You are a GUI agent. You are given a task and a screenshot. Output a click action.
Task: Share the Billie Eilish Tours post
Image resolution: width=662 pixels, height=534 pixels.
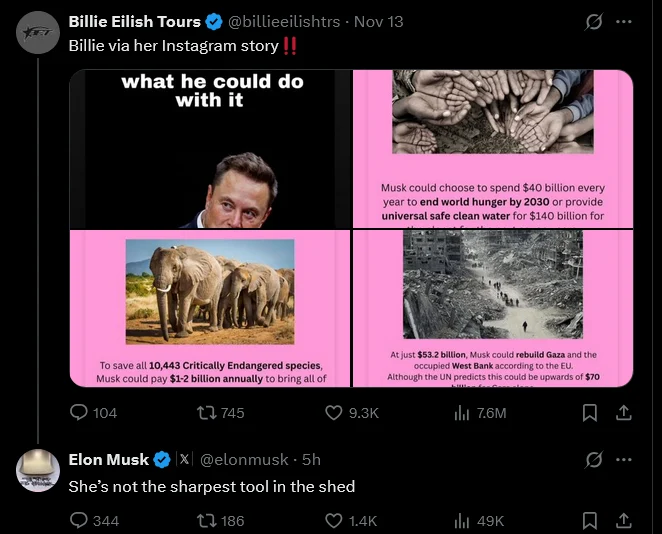coord(623,412)
